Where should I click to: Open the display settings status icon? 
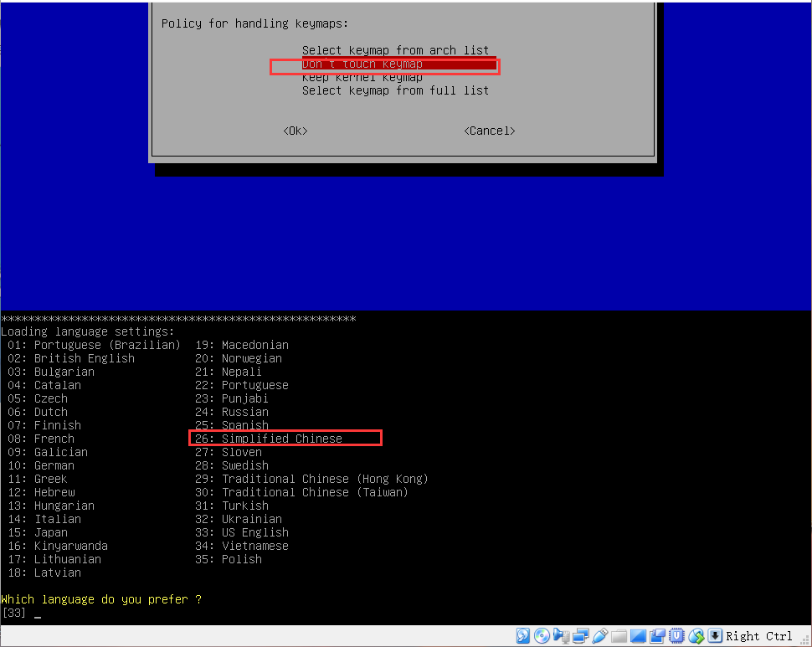(638, 635)
